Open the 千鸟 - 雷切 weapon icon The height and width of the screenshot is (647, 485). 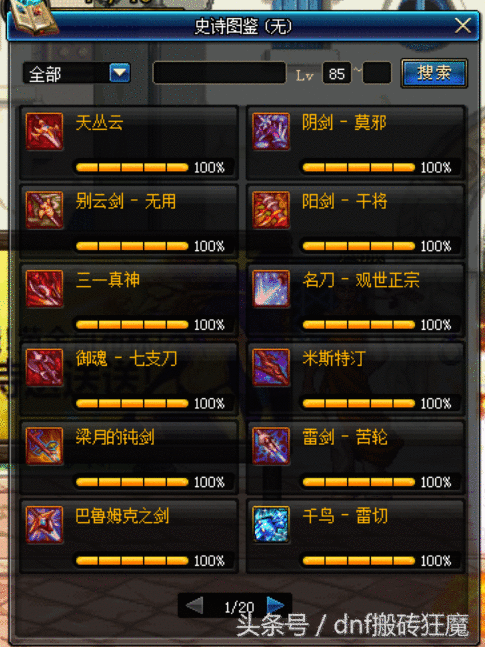click(x=271, y=524)
